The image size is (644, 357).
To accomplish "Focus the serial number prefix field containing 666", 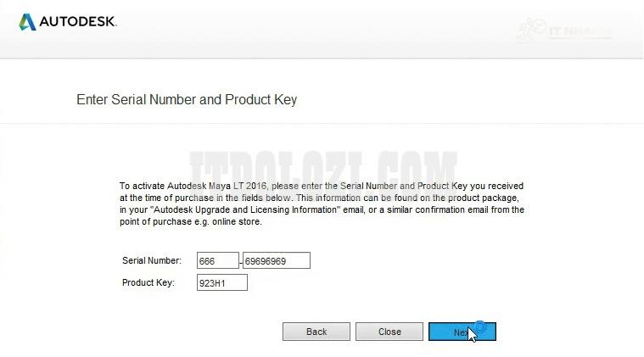I will (217, 260).
